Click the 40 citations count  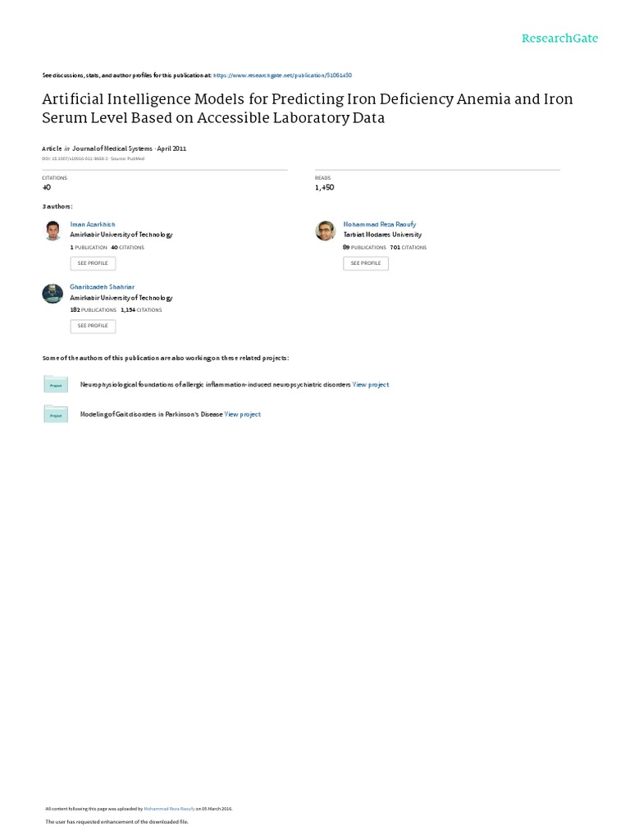(x=46, y=187)
